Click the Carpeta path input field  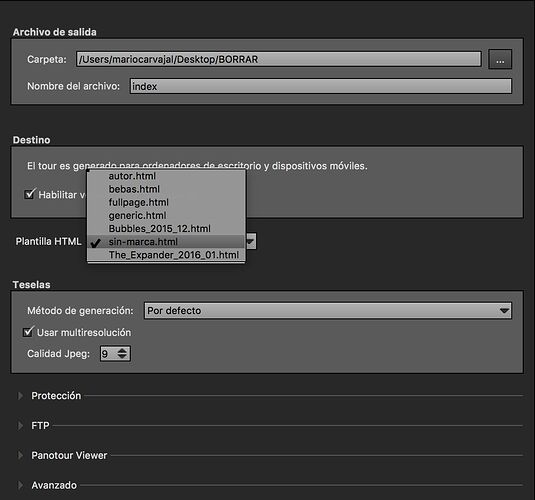pyautogui.click(x=279, y=59)
